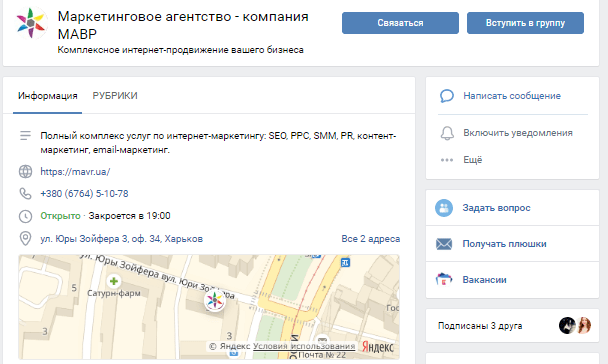Click the MAVR logo marker on map
The width and height of the screenshot is (608, 364).
(214, 300)
